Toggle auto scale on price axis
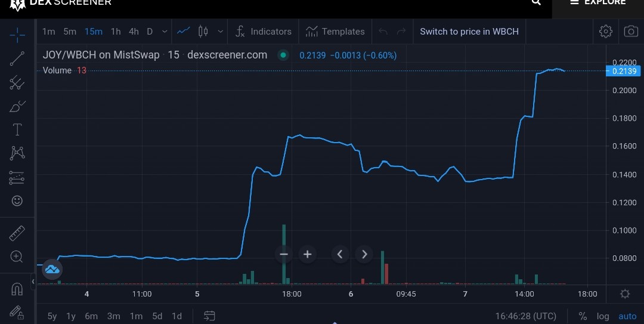The height and width of the screenshot is (324, 644). [627, 316]
